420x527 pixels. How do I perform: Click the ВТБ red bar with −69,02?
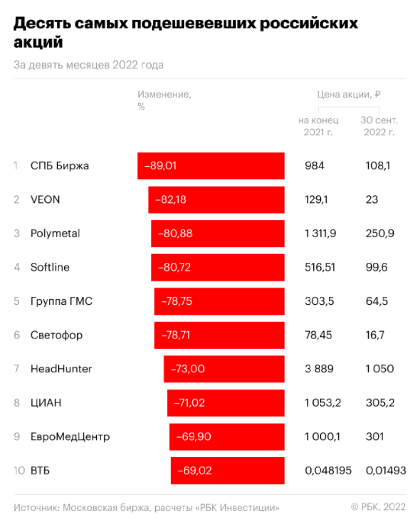[227, 470]
